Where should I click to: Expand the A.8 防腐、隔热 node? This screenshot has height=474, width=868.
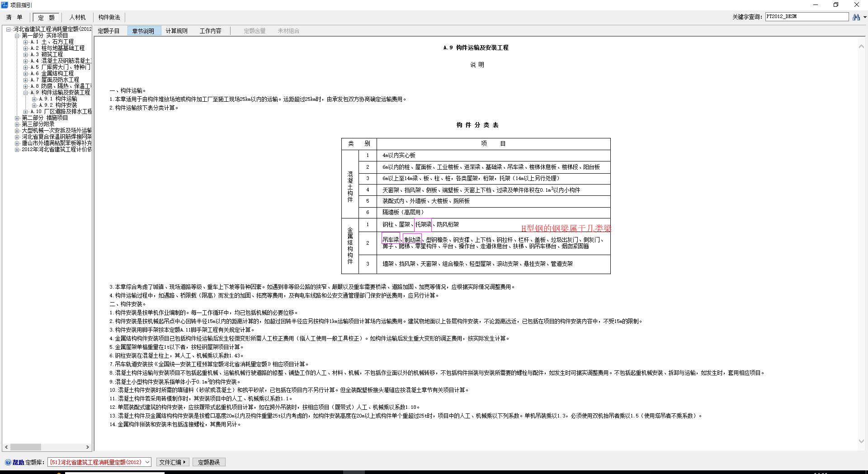[26, 86]
